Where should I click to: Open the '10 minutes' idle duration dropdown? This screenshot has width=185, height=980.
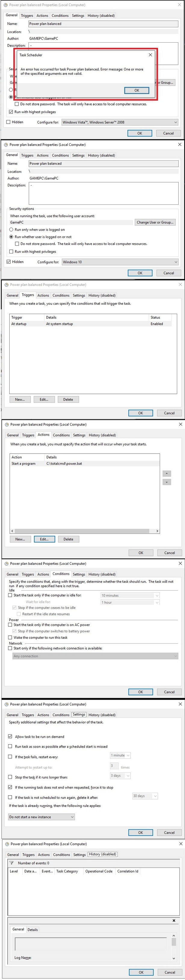130,595
